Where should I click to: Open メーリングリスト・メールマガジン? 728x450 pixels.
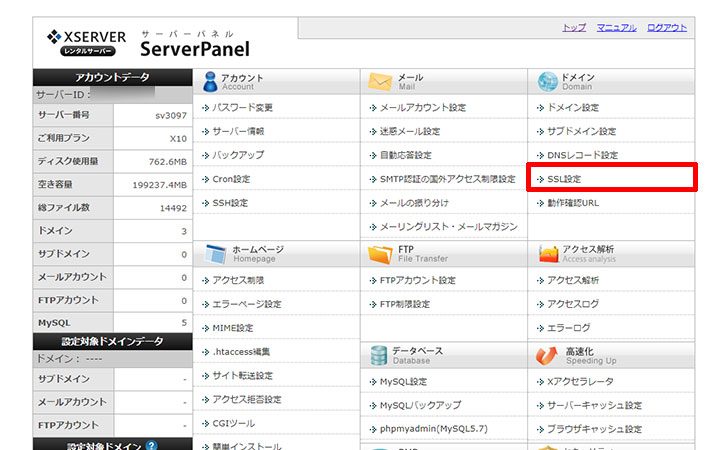[448, 227]
